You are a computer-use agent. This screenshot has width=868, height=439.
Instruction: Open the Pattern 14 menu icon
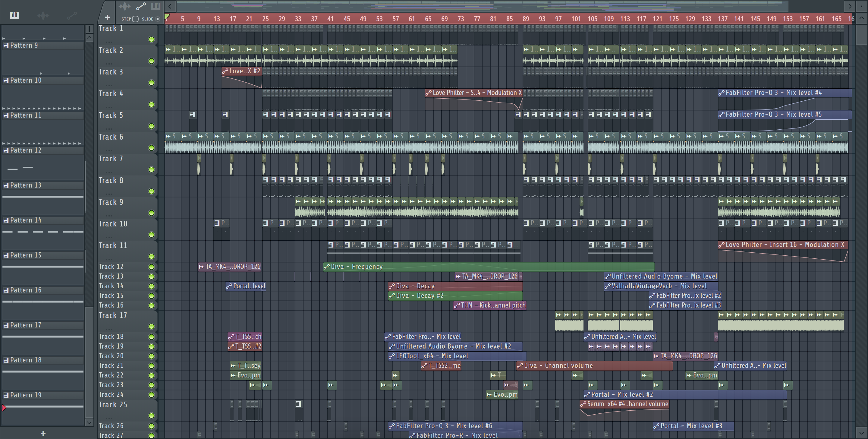point(6,220)
